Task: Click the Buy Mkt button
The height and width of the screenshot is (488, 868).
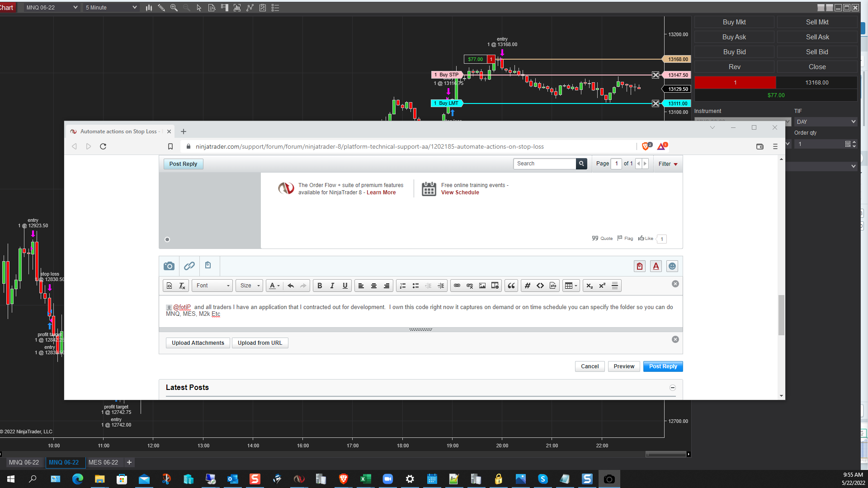Action: pyautogui.click(x=734, y=22)
